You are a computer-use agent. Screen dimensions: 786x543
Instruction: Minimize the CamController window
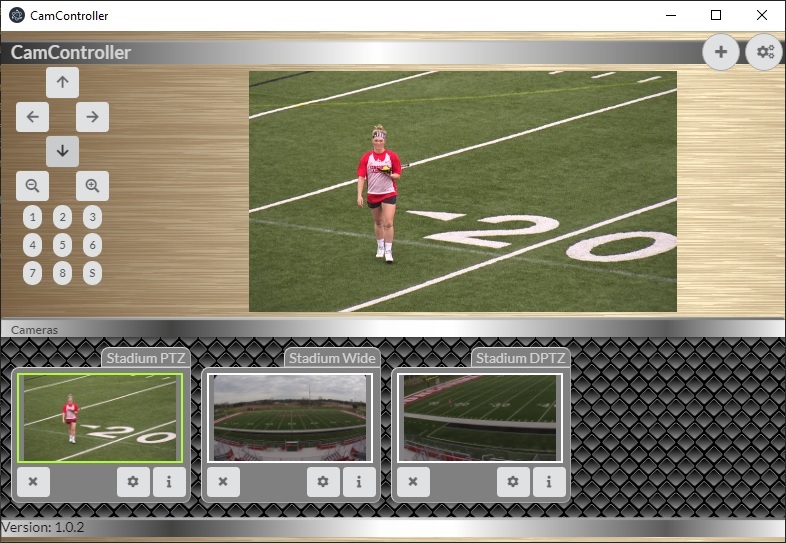click(671, 16)
